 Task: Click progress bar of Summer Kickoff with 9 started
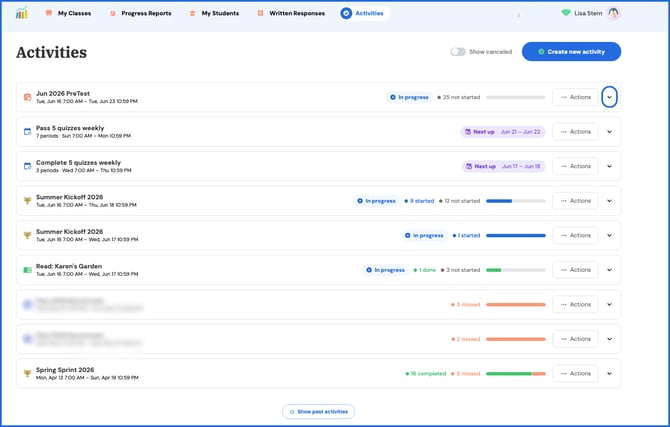pyautogui.click(x=516, y=201)
